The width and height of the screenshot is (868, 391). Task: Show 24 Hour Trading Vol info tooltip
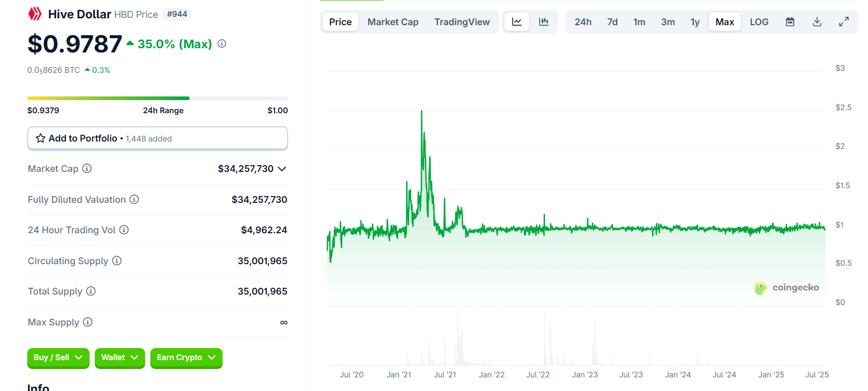pos(124,230)
